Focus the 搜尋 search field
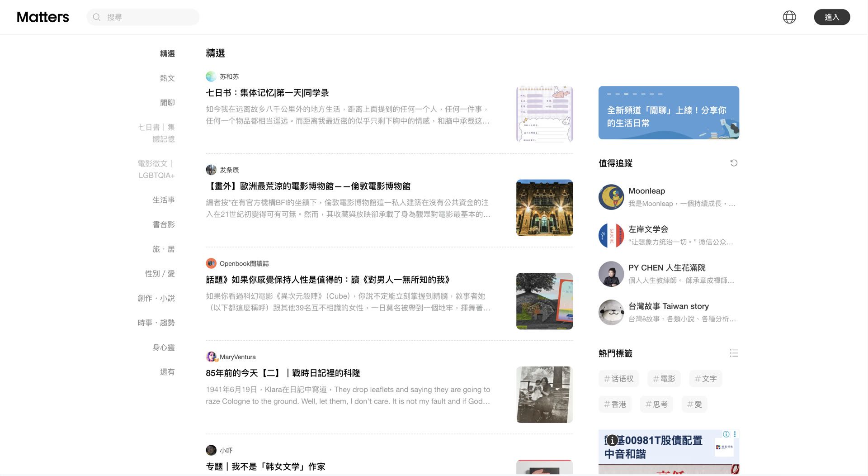Image resolution: width=868 pixels, height=476 pixels. (x=143, y=17)
